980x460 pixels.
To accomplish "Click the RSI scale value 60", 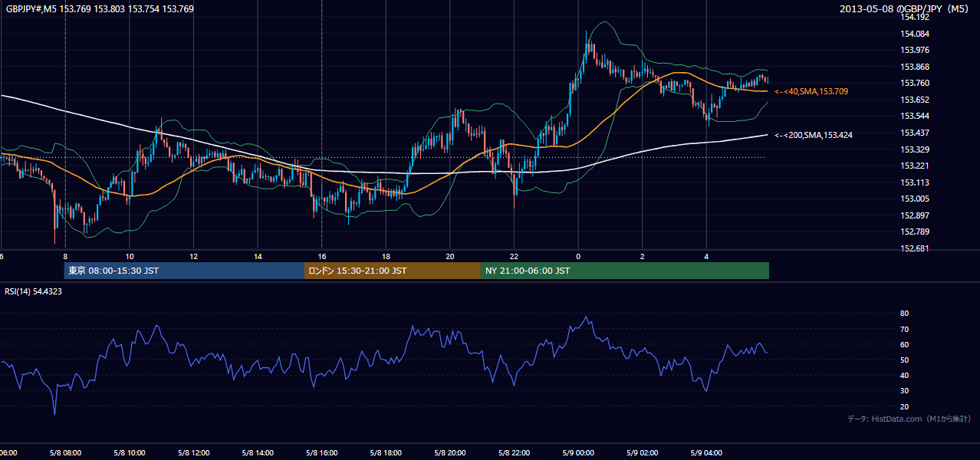I will tap(905, 344).
